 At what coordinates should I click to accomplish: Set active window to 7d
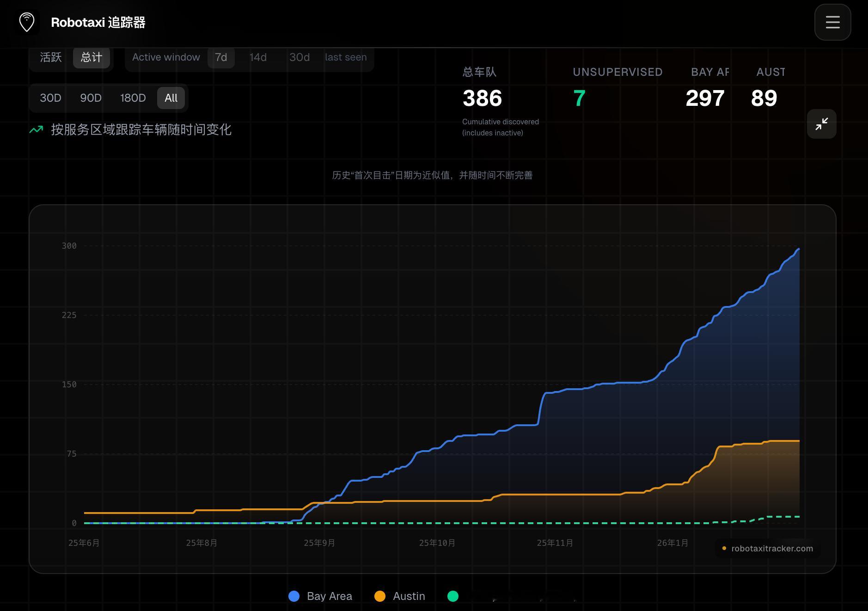click(x=221, y=57)
